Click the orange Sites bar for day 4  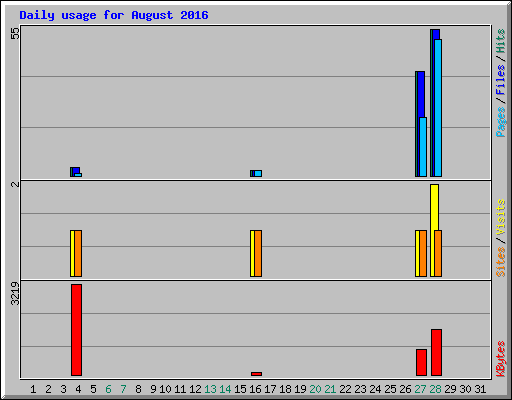pos(78,253)
